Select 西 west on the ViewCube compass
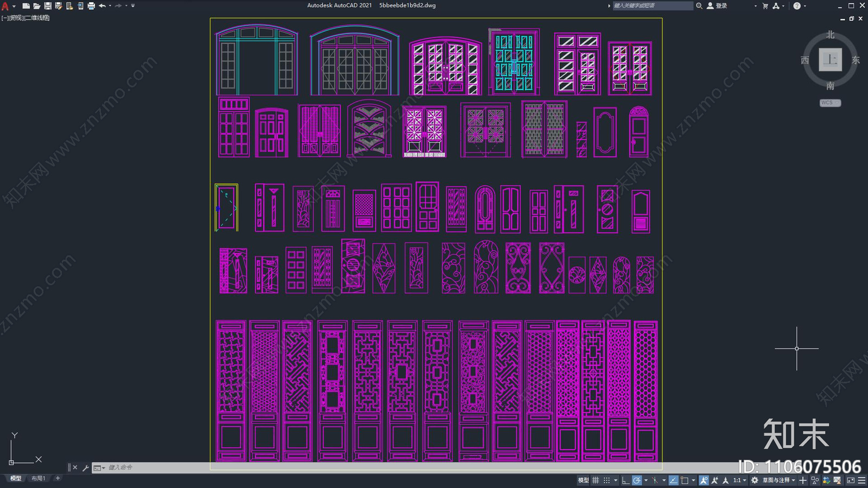Viewport: 868px width, 488px height. pos(805,60)
